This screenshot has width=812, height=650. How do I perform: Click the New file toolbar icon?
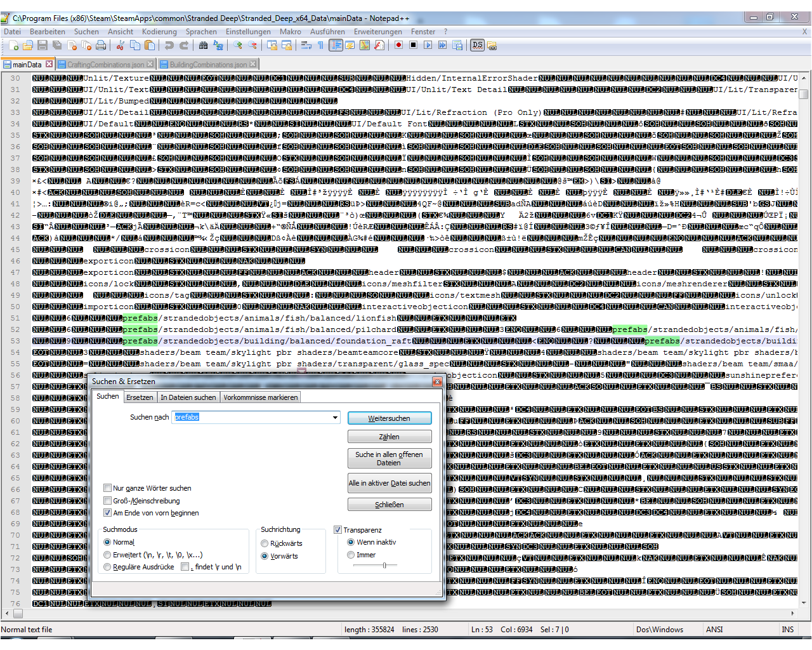(14, 45)
